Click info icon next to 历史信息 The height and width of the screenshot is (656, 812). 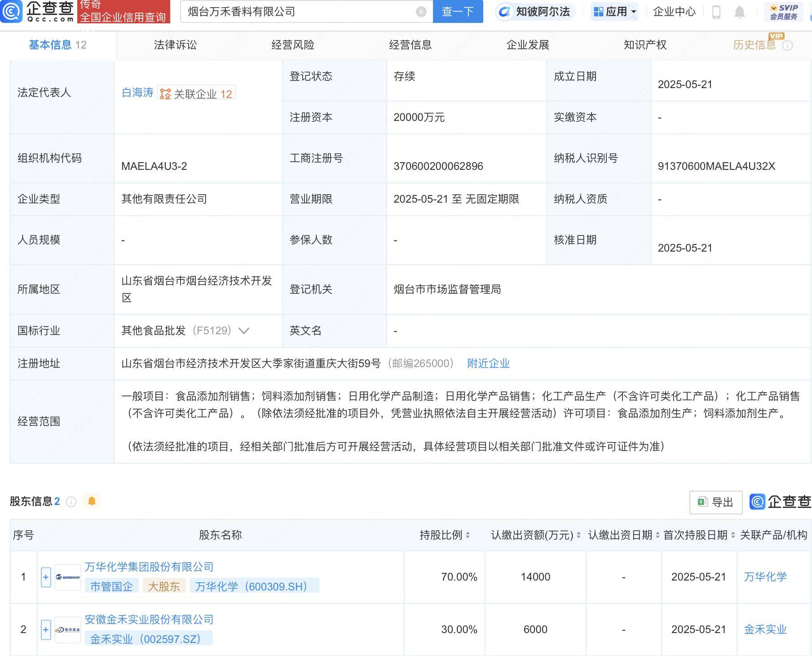[x=788, y=45]
